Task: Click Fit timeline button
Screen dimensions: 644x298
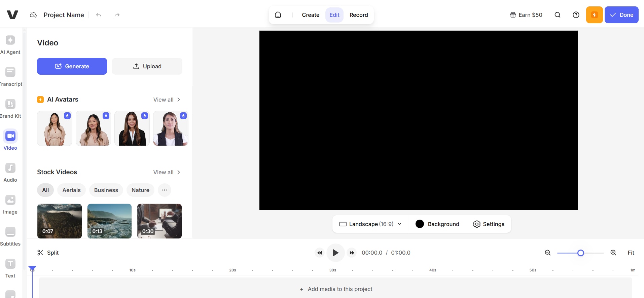Action: pos(631,253)
